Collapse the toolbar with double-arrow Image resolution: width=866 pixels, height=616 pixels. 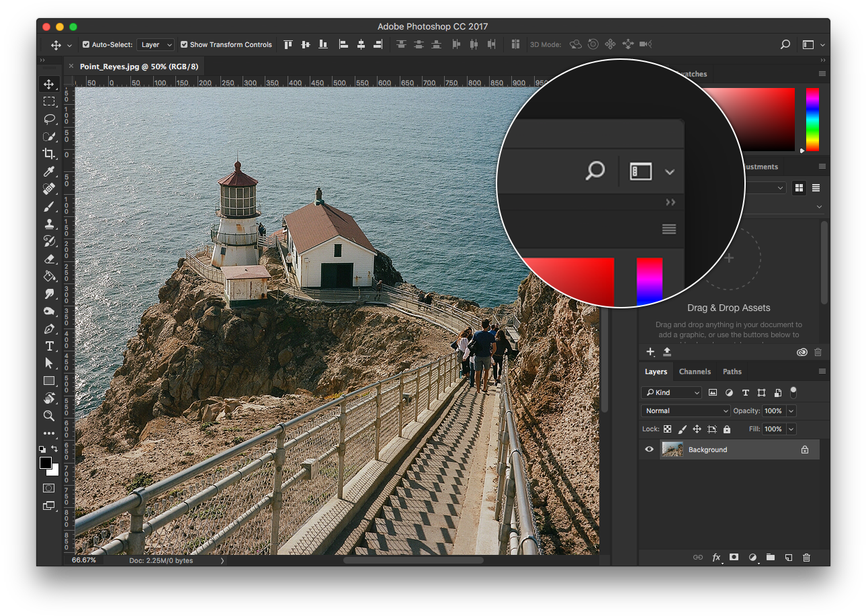42,60
